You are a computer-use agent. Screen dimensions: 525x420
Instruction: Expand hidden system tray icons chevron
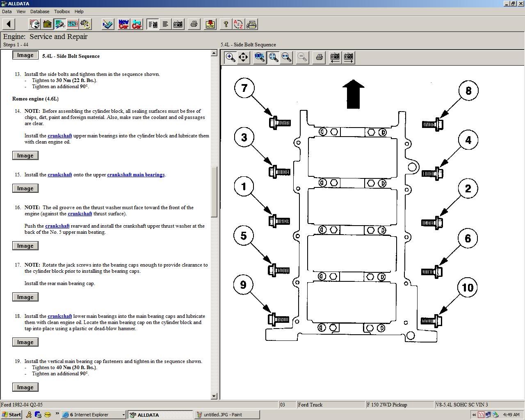pos(474,415)
